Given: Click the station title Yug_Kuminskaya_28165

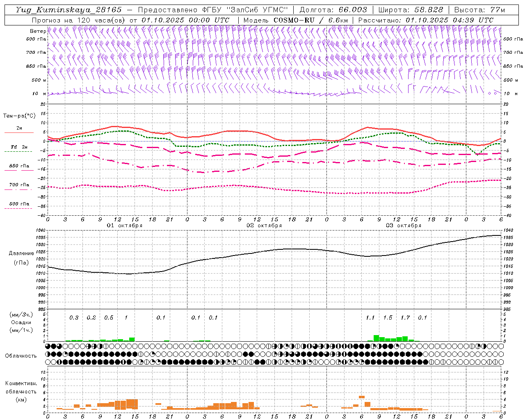Looking at the screenshot, I should (x=68, y=10).
